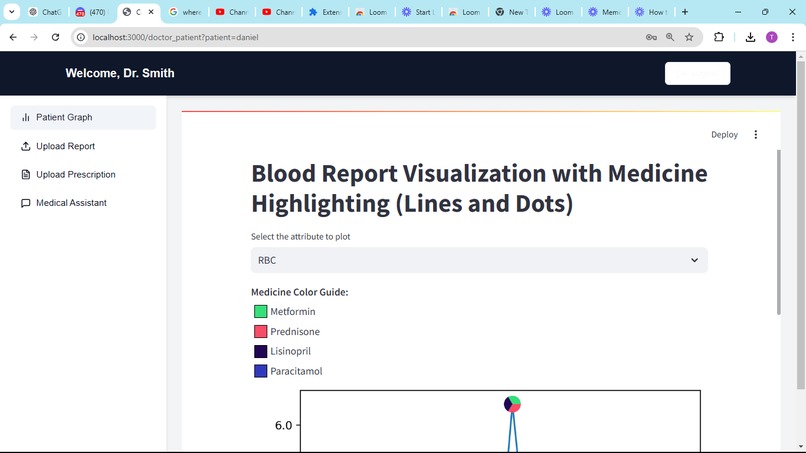Click the zoom magnifier icon in address bar
The width and height of the screenshot is (806, 453).
(x=670, y=37)
